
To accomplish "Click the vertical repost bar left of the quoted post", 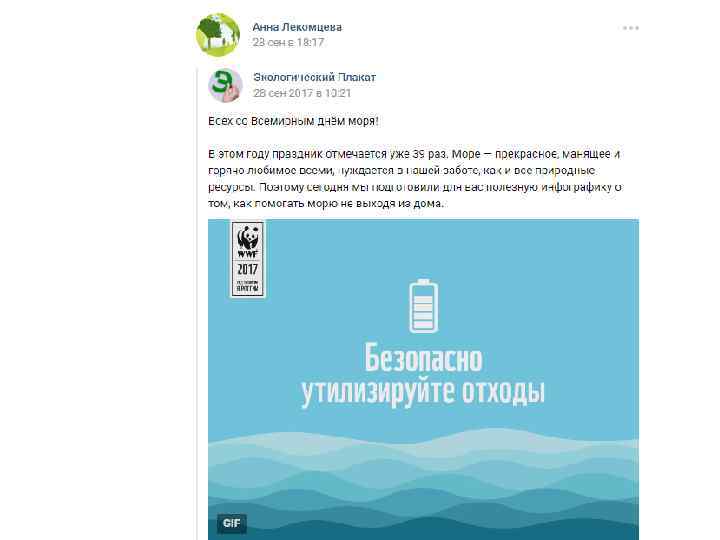I will [x=197, y=303].
